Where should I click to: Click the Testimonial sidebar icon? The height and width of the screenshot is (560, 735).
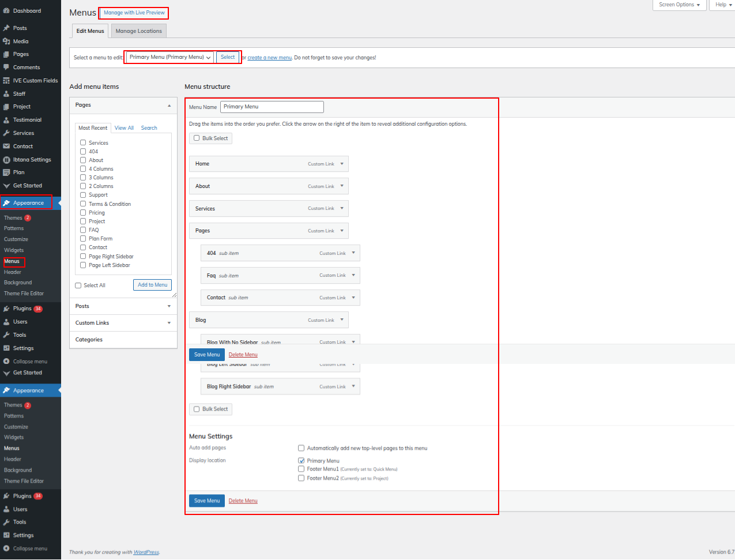[6, 120]
